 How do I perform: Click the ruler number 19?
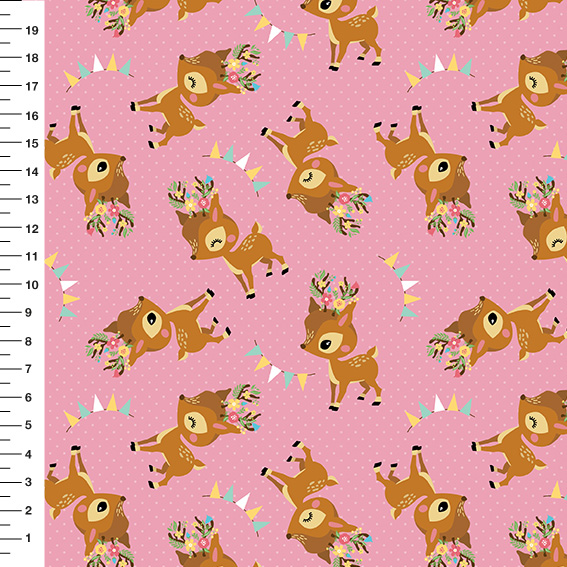32,30
